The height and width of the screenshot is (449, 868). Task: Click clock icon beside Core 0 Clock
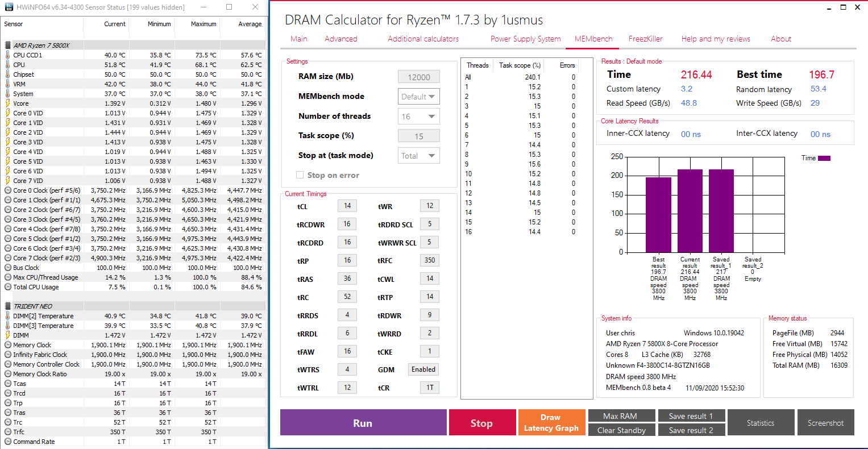[8, 190]
